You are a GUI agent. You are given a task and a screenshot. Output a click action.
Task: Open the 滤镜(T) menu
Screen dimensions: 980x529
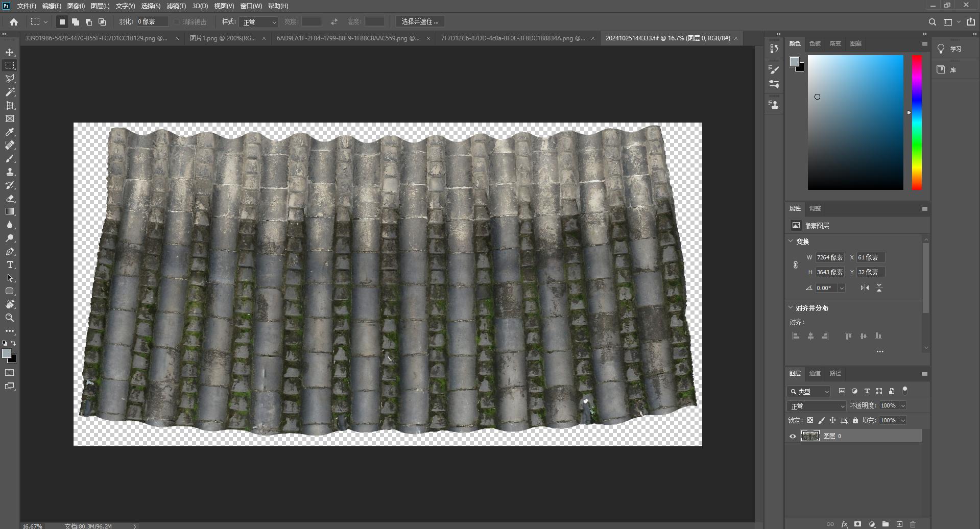pyautogui.click(x=176, y=6)
